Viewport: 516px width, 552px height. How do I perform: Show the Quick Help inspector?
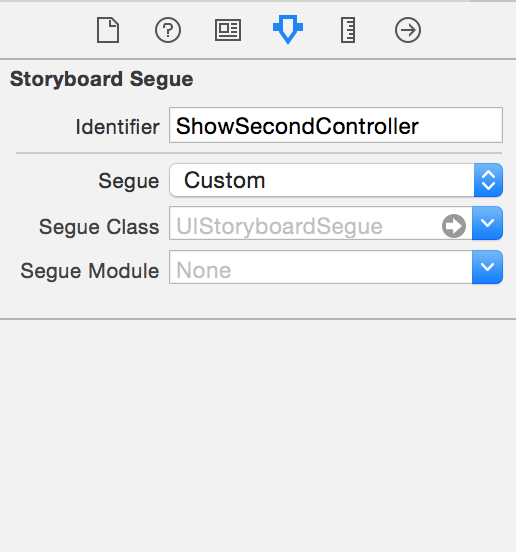168,30
